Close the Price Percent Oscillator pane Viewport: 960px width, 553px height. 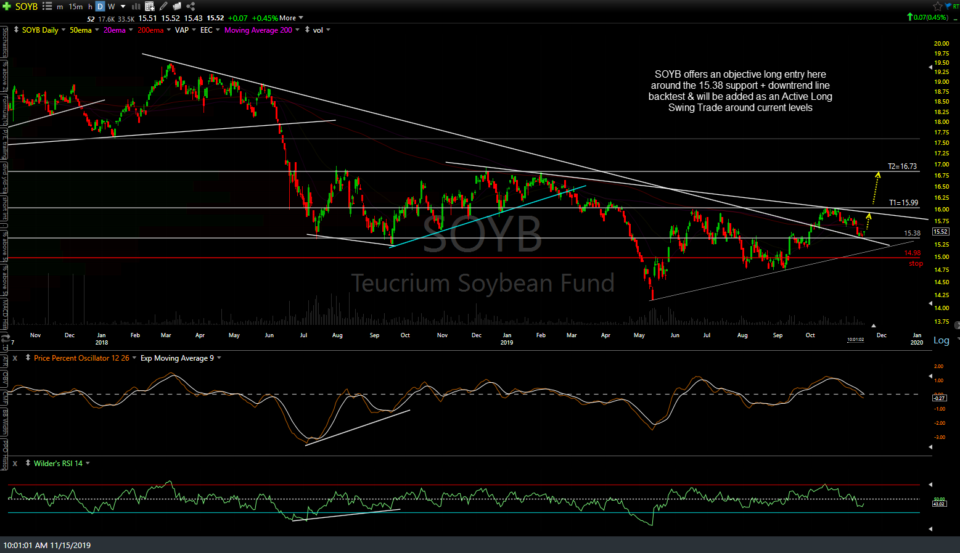tap(15, 358)
